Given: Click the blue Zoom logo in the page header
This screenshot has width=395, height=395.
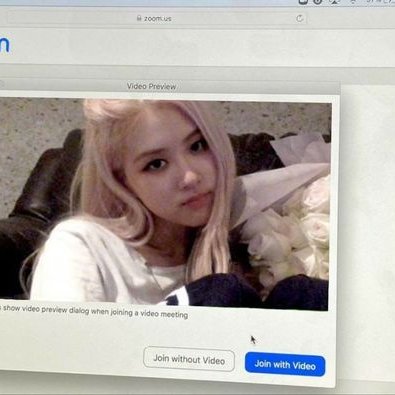Looking at the screenshot, I should pos(4,43).
